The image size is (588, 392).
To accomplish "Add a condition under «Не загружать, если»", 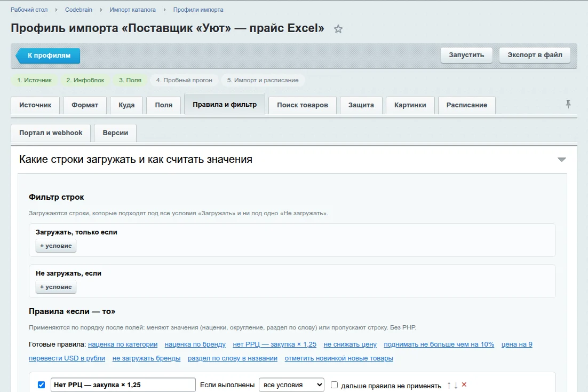I will (x=56, y=287).
